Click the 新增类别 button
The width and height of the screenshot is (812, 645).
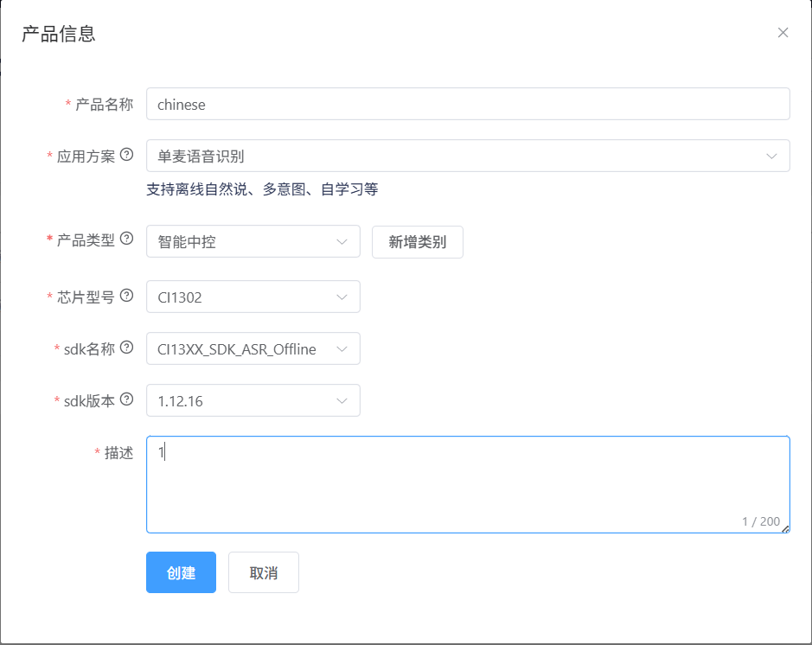pyautogui.click(x=418, y=242)
